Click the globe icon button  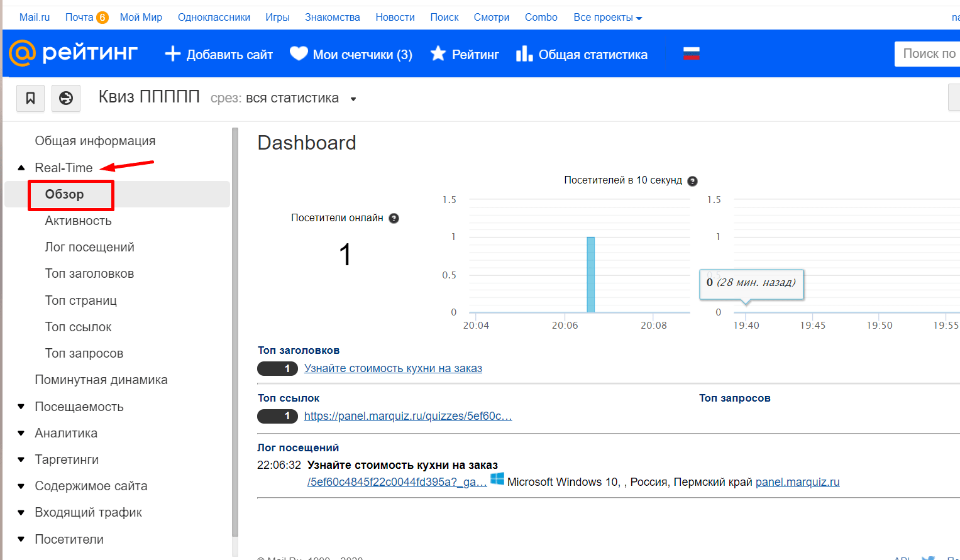pyautogui.click(x=66, y=98)
